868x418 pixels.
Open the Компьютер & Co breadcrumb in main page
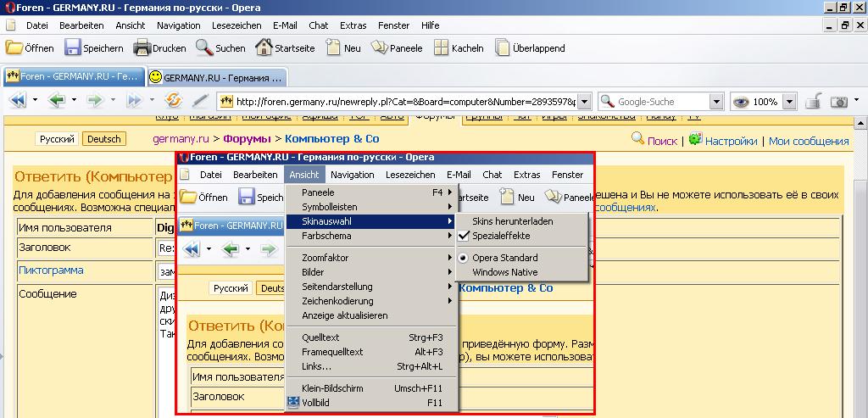pos(331,139)
